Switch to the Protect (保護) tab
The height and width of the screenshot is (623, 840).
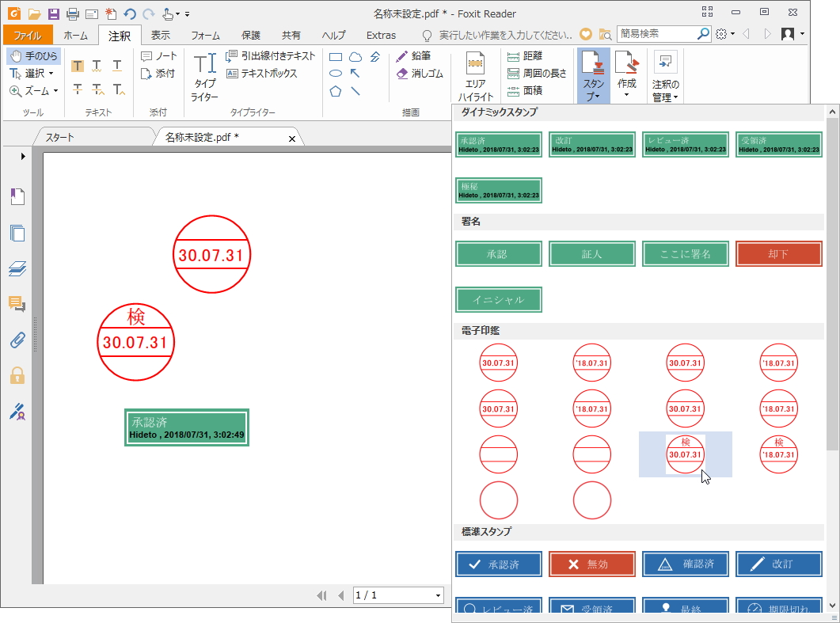(251, 36)
